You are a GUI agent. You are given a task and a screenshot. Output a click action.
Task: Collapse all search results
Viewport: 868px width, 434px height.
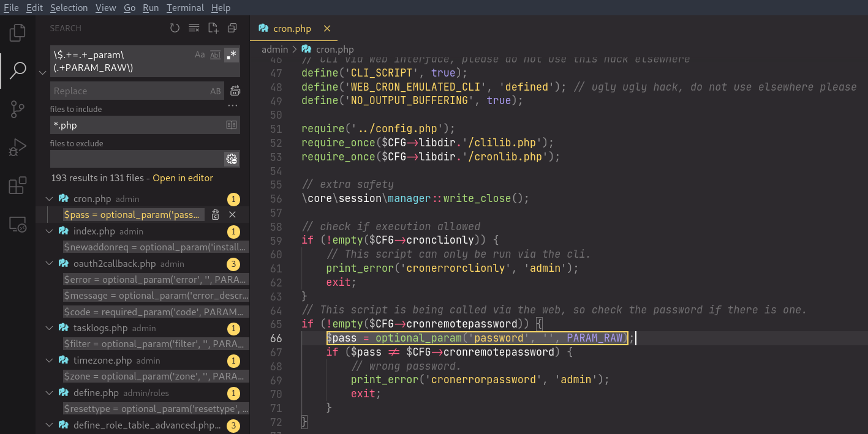[232, 28]
